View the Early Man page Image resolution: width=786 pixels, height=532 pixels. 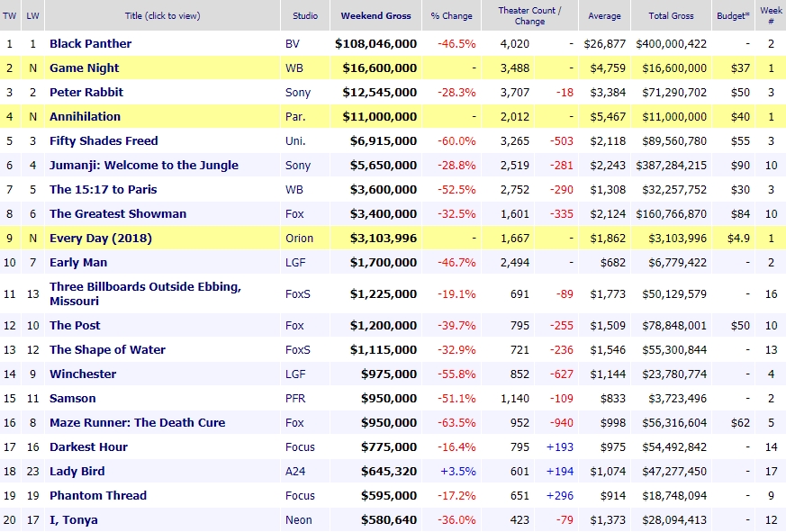pos(78,263)
